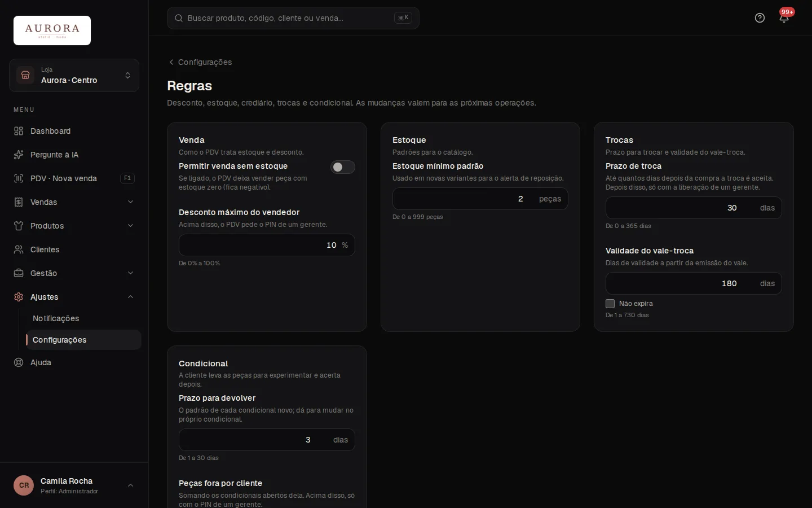This screenshot has width=812, height=508.
Task: Open the Ajuda menu item
Action: pos(74,362)
